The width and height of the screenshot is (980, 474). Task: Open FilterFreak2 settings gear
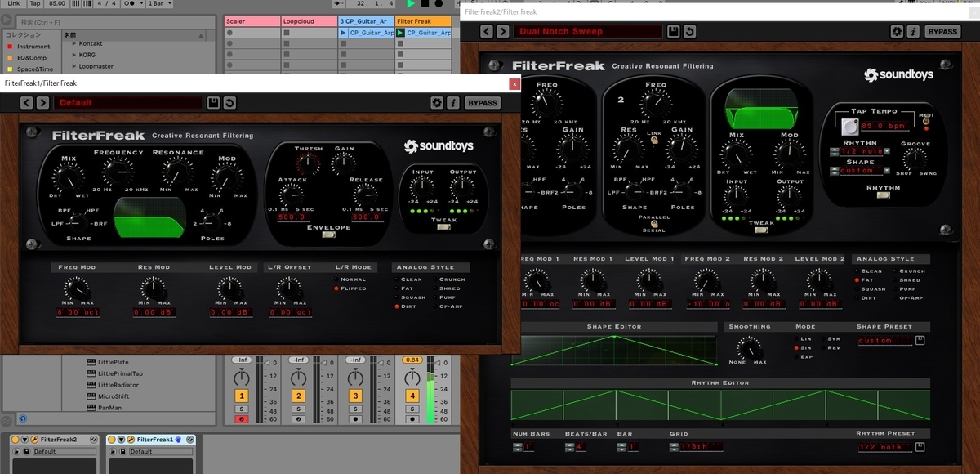coord(897,31)
